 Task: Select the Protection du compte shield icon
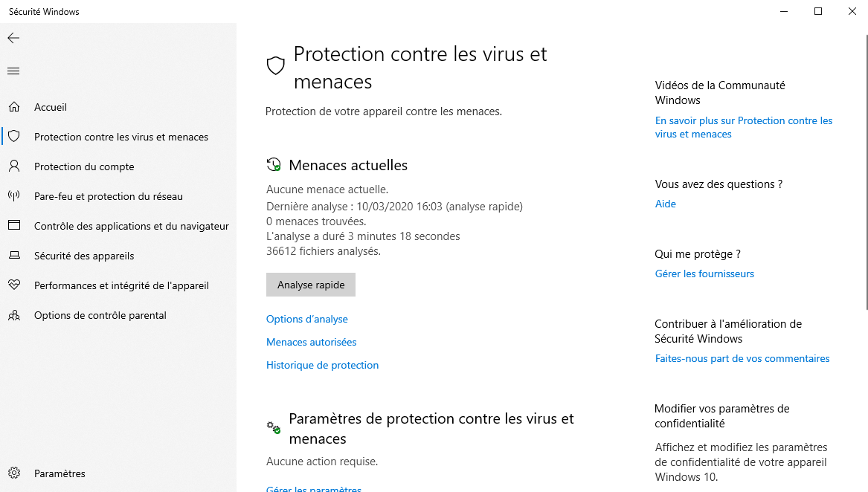(14, 166)
